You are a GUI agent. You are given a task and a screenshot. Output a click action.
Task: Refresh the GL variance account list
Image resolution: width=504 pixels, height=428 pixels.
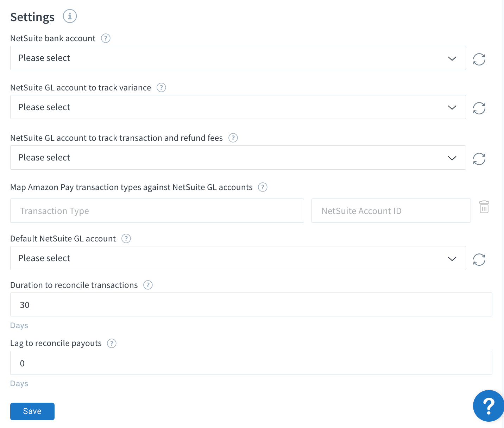(x=479, y=108)
